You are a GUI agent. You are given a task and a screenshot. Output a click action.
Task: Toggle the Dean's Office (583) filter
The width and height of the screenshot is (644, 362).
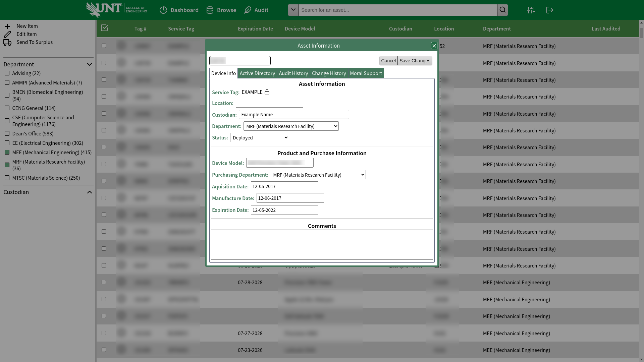(x=7, y=133)
